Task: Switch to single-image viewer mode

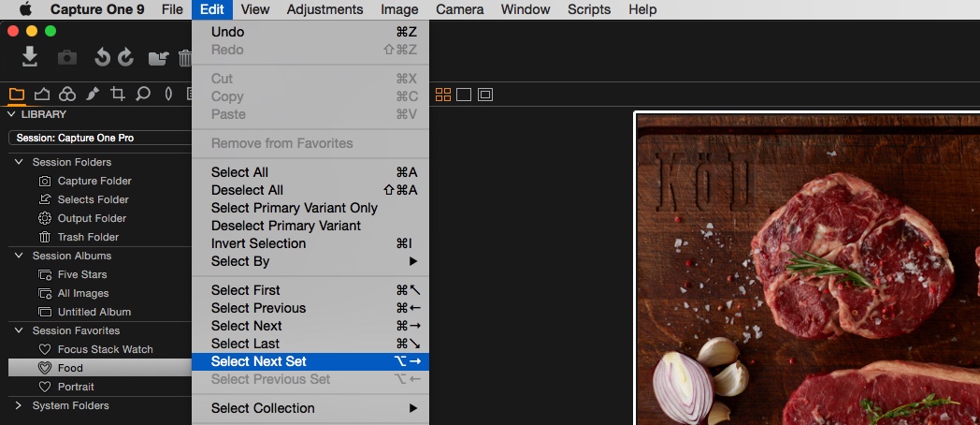Action: coord(464,95)
